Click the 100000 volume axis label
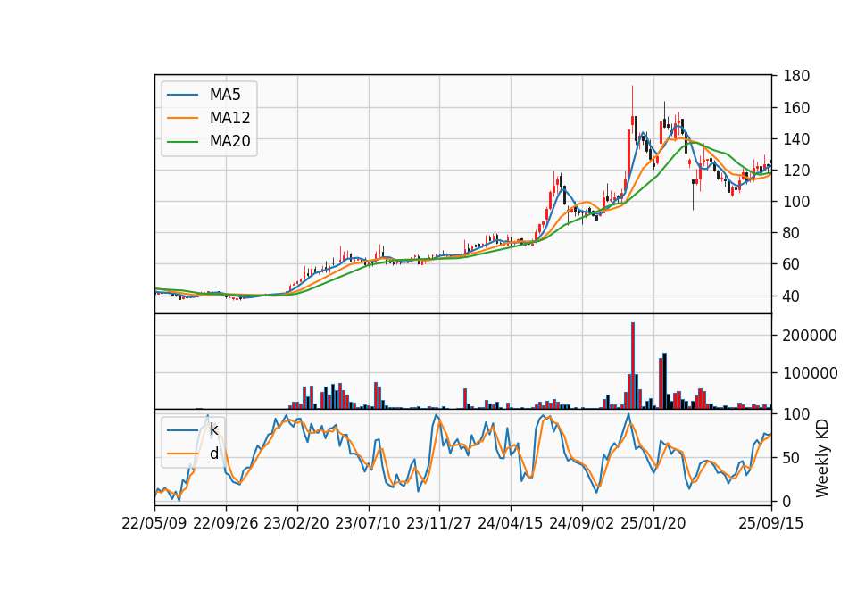 [x=810, y=373]
